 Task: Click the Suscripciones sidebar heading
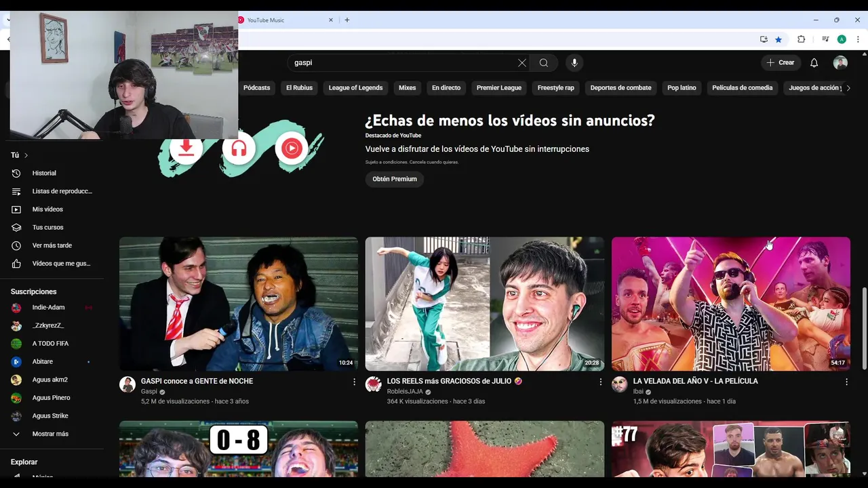34,291
